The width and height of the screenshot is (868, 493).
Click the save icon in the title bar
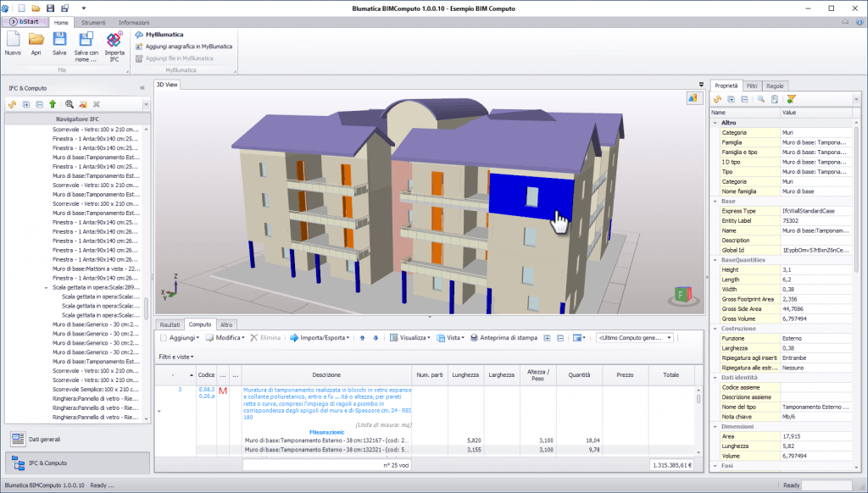coord(50,8)
